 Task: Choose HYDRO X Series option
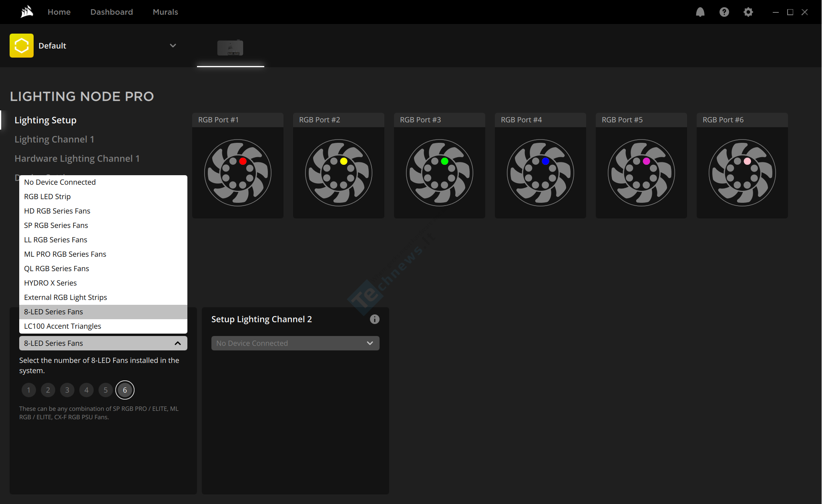103,283
